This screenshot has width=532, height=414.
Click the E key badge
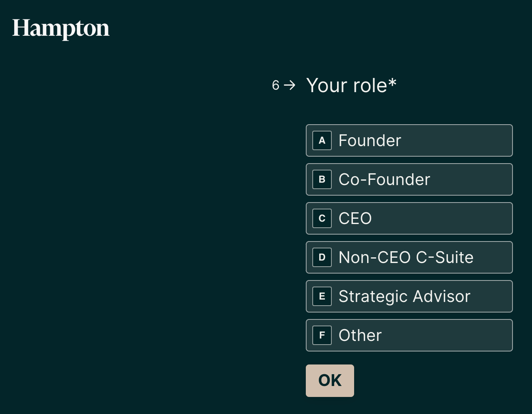coord(322,296)
